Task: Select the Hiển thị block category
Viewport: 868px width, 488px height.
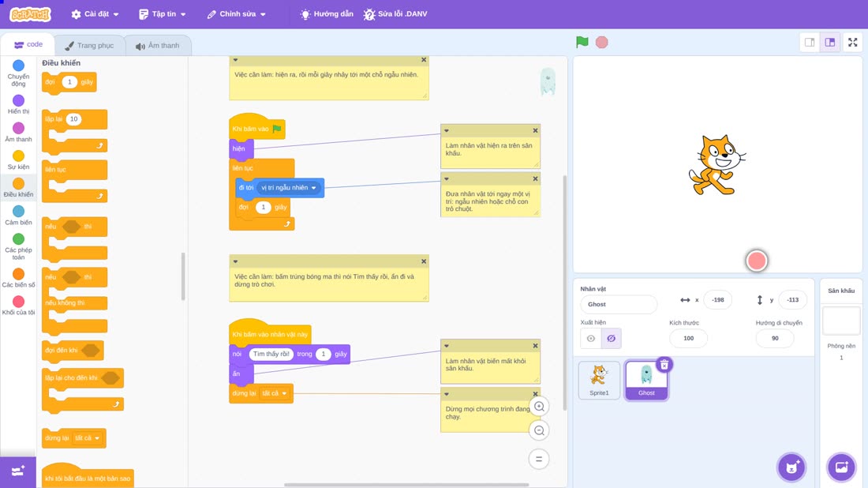Action: tap(18, 105)
